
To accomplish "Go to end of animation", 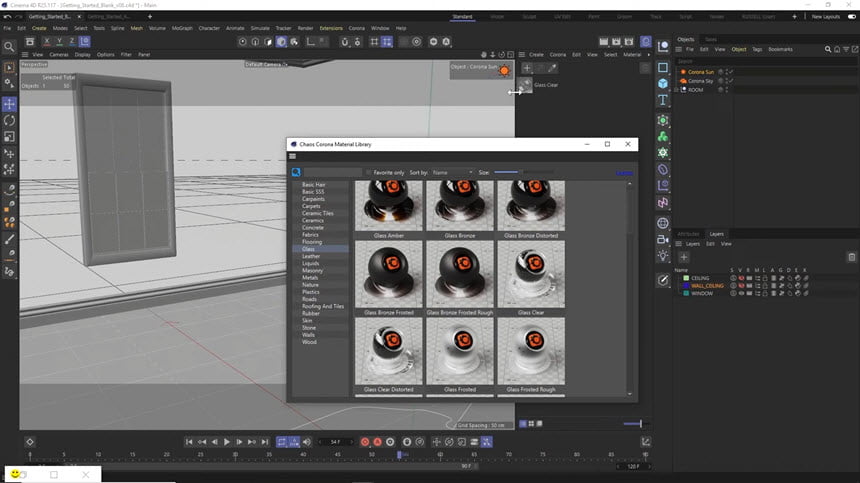I will pyautogui.click(x=264, y=442).
